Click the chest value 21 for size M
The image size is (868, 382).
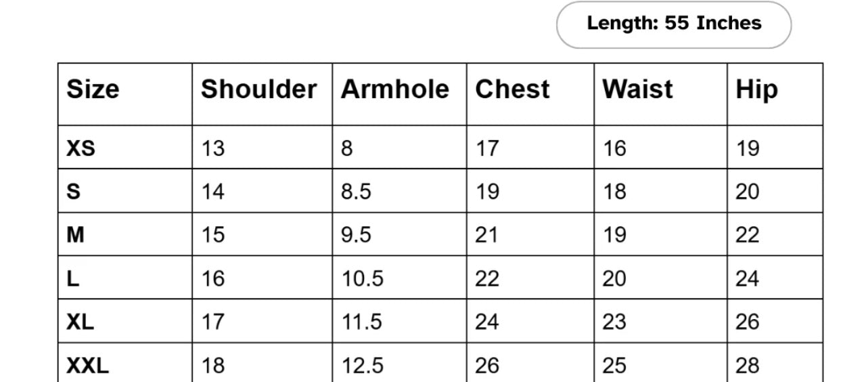pyautogui.click(x=486, y=235)
